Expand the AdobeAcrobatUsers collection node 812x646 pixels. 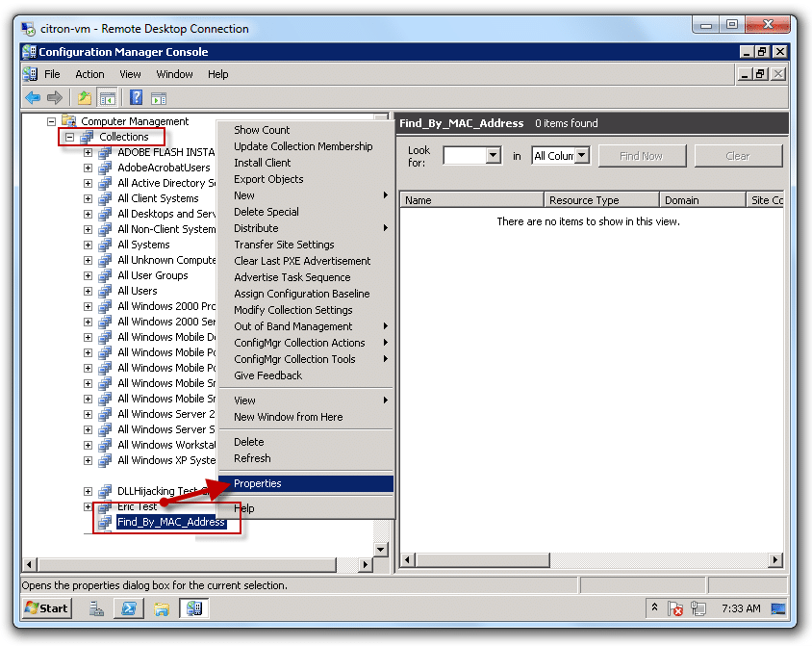tap(89, 168)
